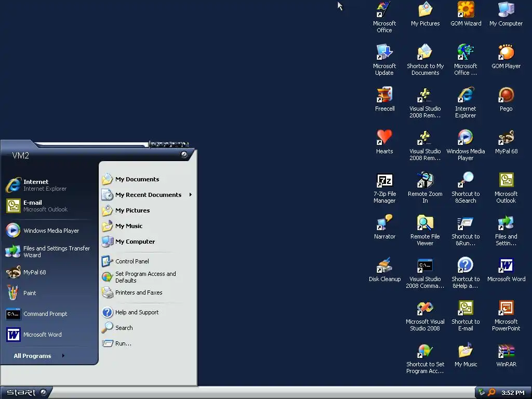Open Shortcut to E-mail desktop icon

pyautogui.click(x=465, y=315)
